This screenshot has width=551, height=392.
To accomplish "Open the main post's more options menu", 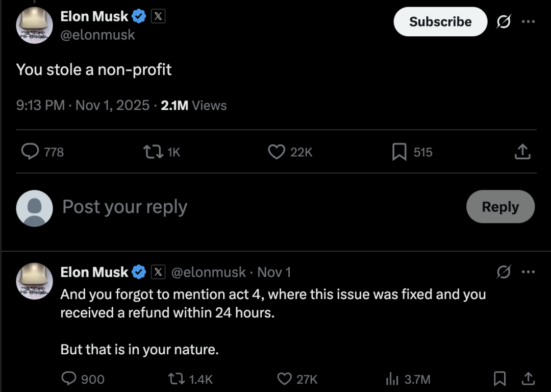I will pyautogui.click(x=528, y=22).
